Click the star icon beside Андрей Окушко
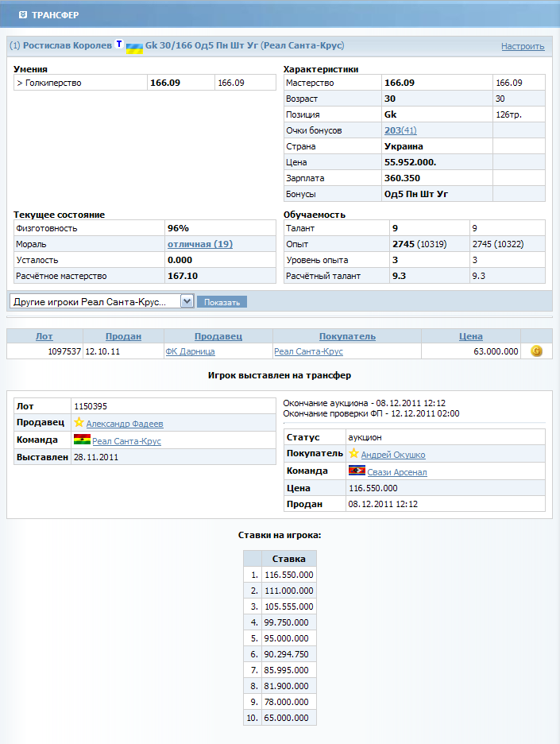560x744 pixels. coord(353,454)
